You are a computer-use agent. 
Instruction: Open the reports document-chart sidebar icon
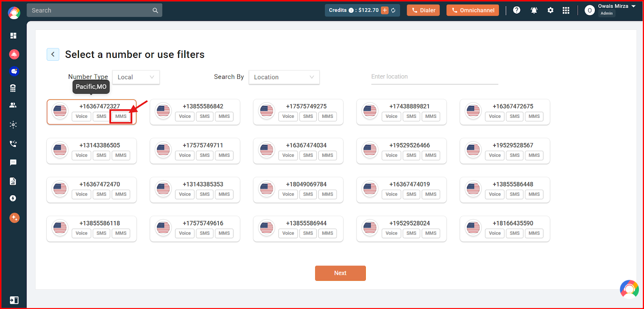coord(13,181)
